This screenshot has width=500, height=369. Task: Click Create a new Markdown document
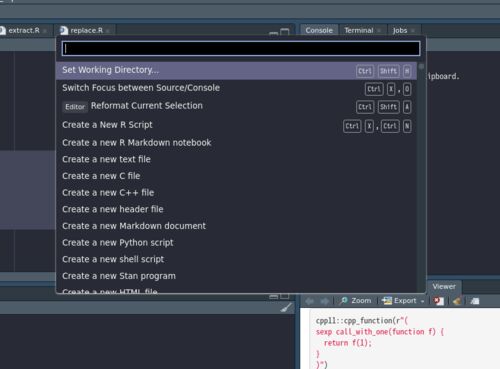[x=236, y=226]
